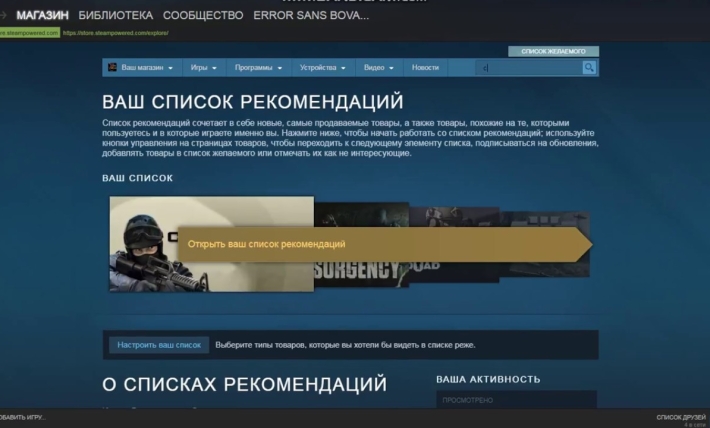This screenshot has width=710, height=428.
Task: Click the ВАШ СПИСОК heading
Action: (x=137, y=178)
